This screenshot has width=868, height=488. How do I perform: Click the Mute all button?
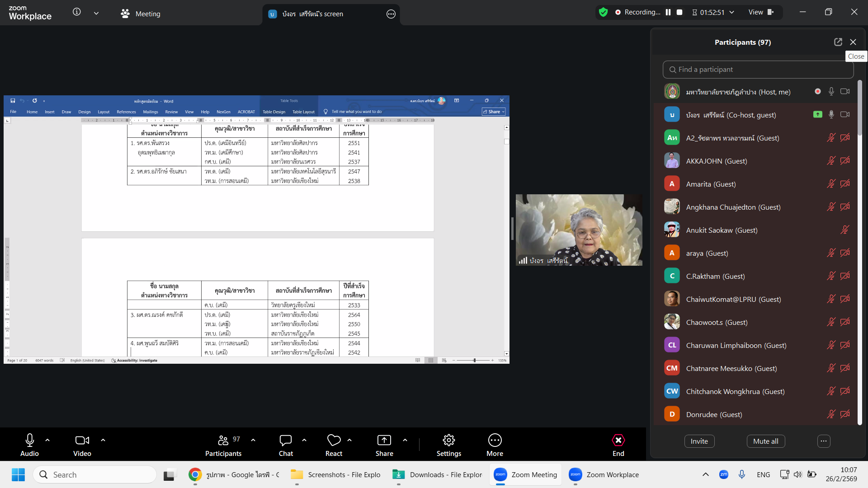[765, 441]
